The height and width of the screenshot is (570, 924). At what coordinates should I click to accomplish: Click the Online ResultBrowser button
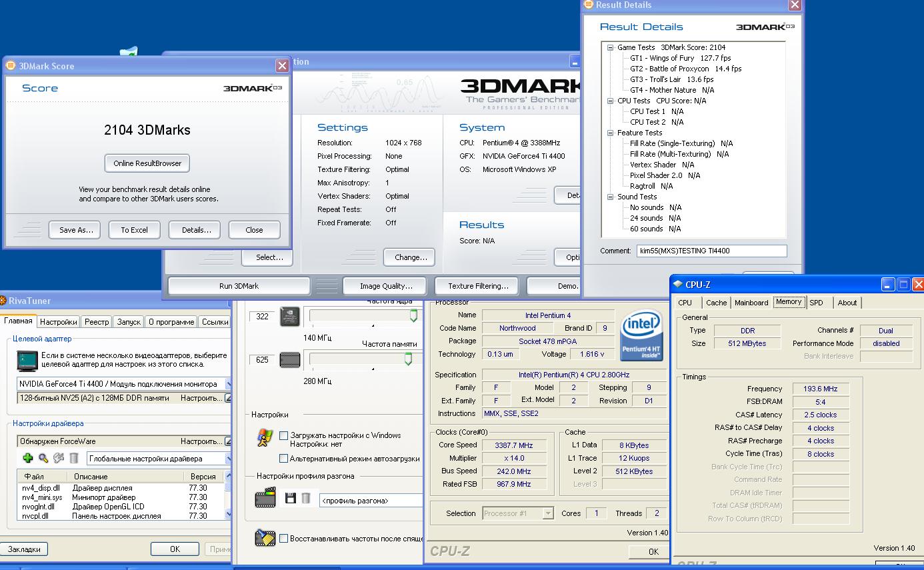(147, 163)
